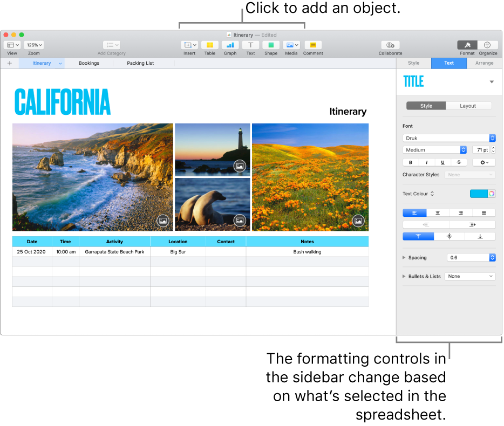Image resolution: width=504 pixels, height=426 pixels.
Task: Click the Table icon in toolbar
Action: tap(209, 45)
